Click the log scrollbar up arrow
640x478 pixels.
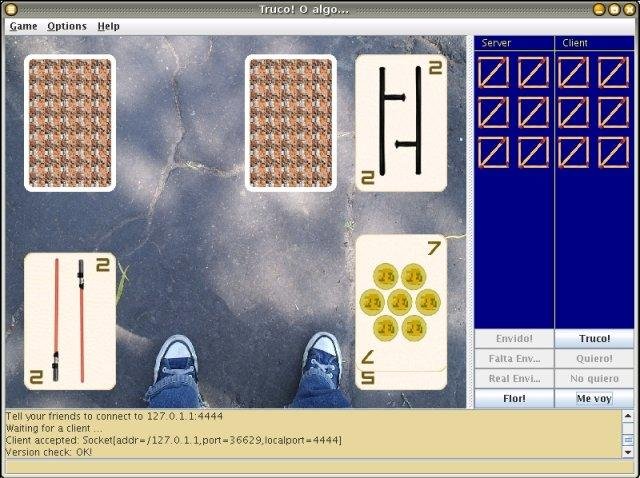click(628, 416)
